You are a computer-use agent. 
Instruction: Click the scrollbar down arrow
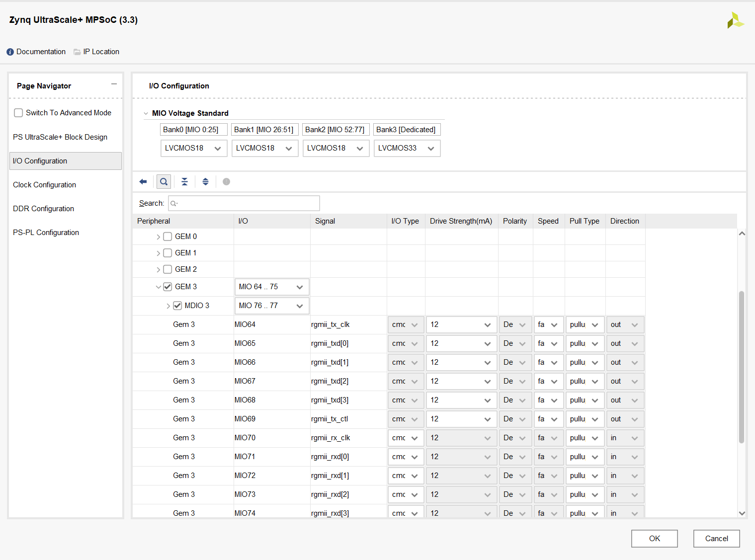[742, 513]
